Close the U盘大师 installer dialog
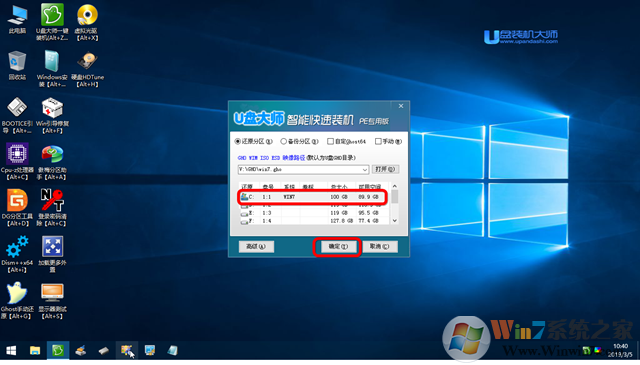The height and width of the screenshot is (365, 640). [x=401, y=106]
